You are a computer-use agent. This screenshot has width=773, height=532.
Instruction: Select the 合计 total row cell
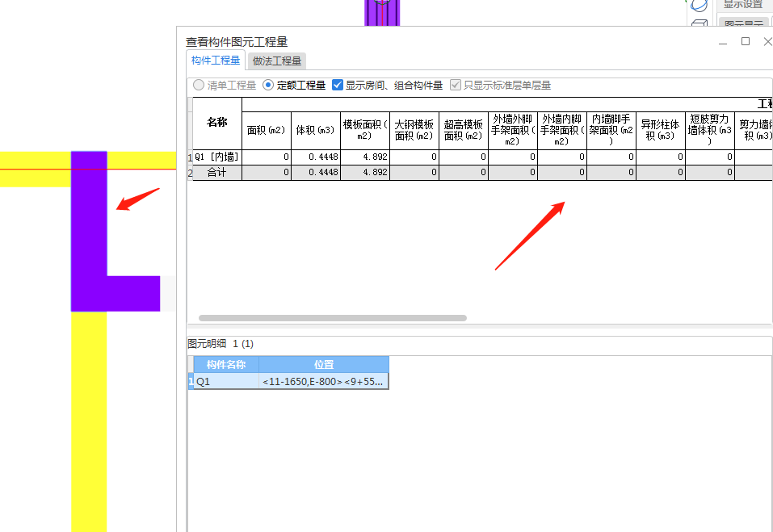pos(217,173)
